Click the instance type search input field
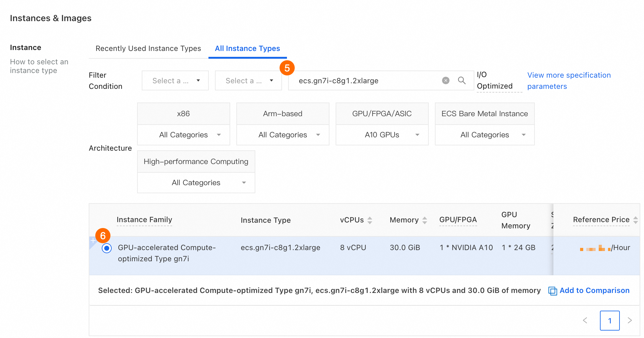 (x=366, y=81)
